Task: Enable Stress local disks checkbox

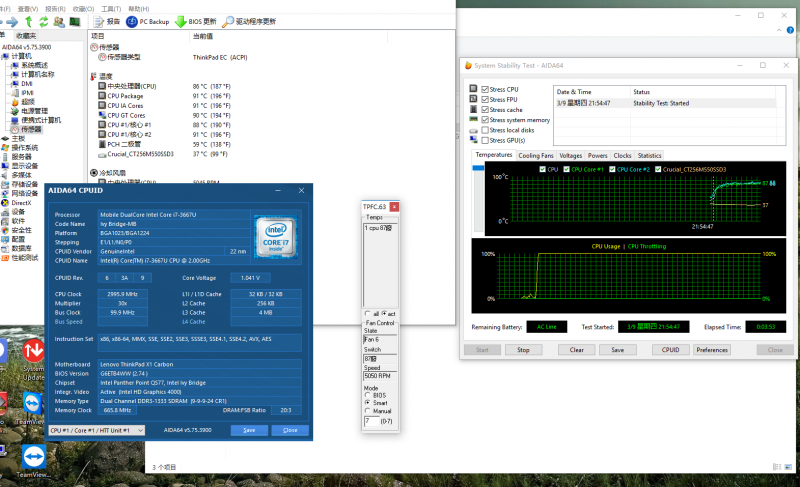Action: click(485, 130)
